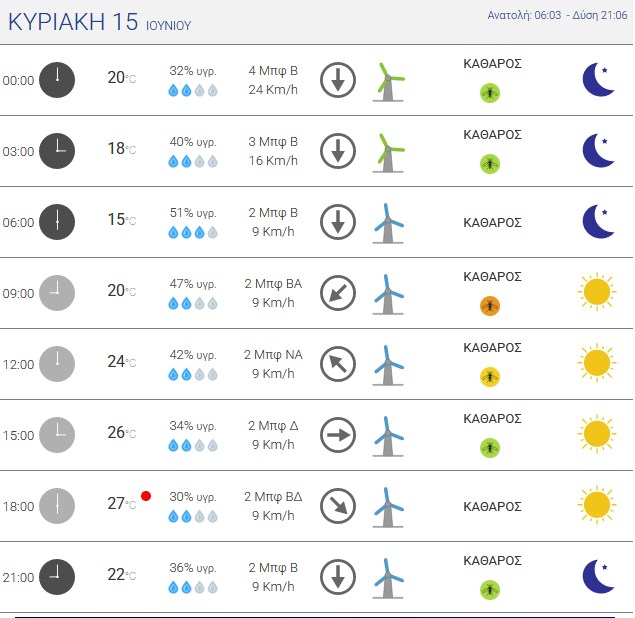
Task: Click the 00:00 dark clock icon
Action: pyautogui.click(x=57, y=80)
